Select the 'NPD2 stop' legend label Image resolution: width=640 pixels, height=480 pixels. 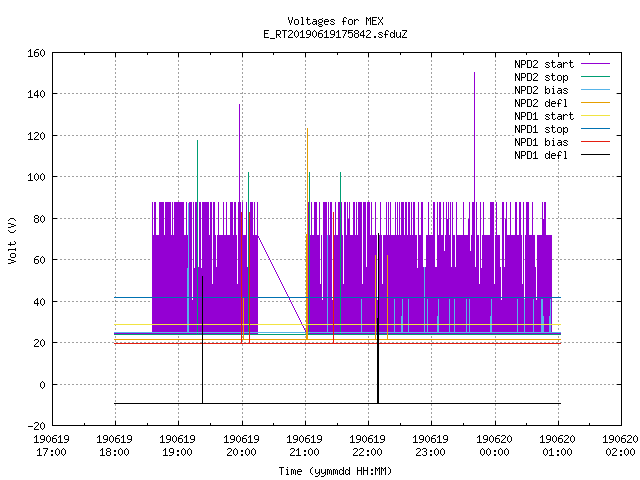coord(541,77)
